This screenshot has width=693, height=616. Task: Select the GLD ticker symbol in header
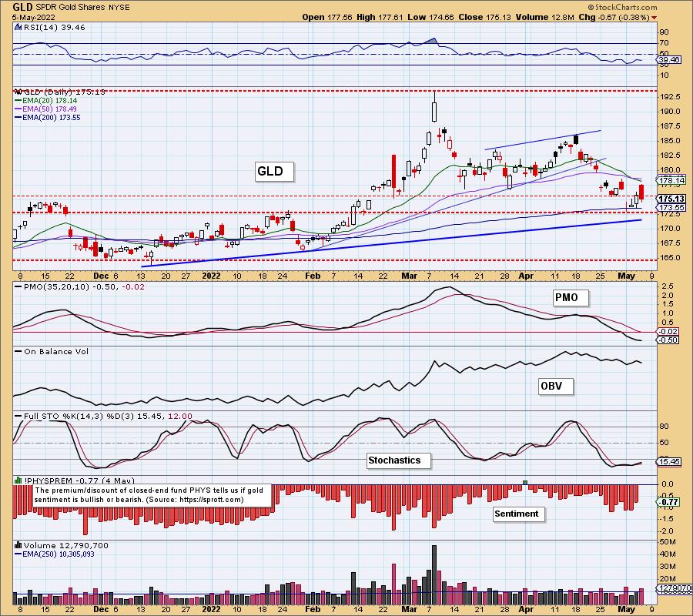pos(22,7)
